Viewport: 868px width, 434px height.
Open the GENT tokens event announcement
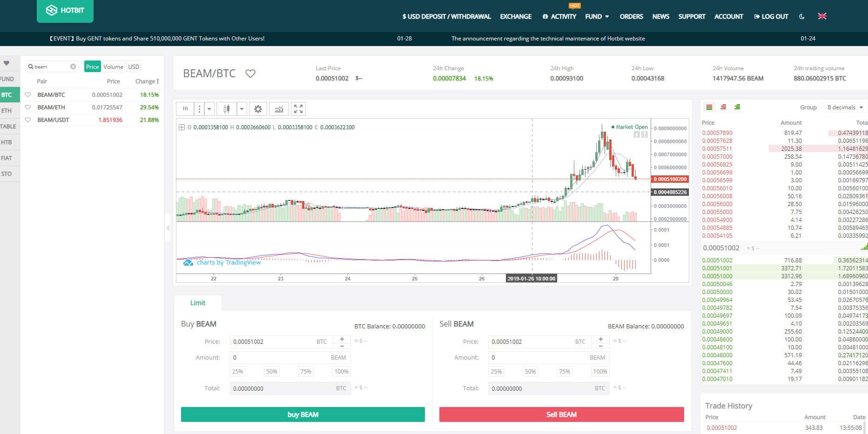click(x=157, y=39)
